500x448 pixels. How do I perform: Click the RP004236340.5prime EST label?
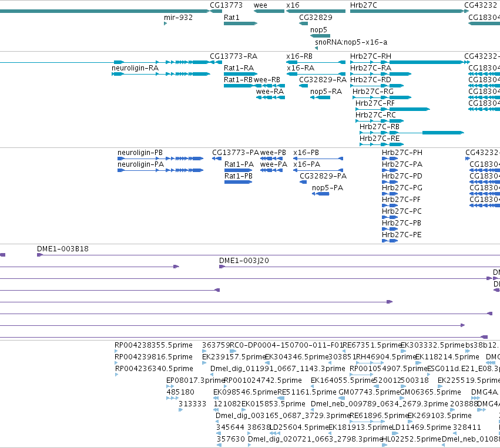[154, 369]
